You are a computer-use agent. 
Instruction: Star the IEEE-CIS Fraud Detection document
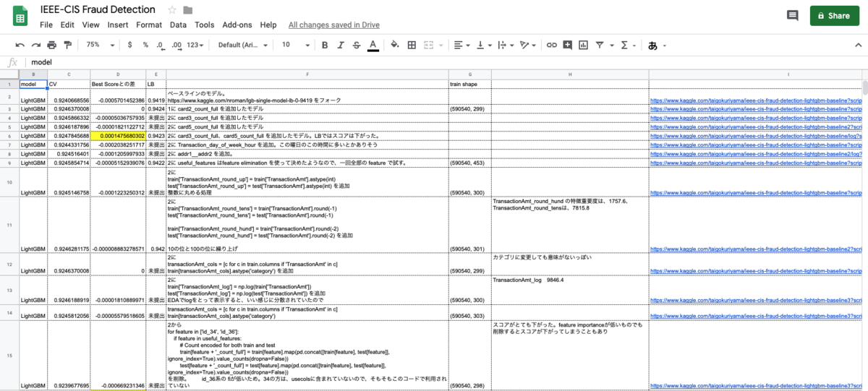click(172, 10)
